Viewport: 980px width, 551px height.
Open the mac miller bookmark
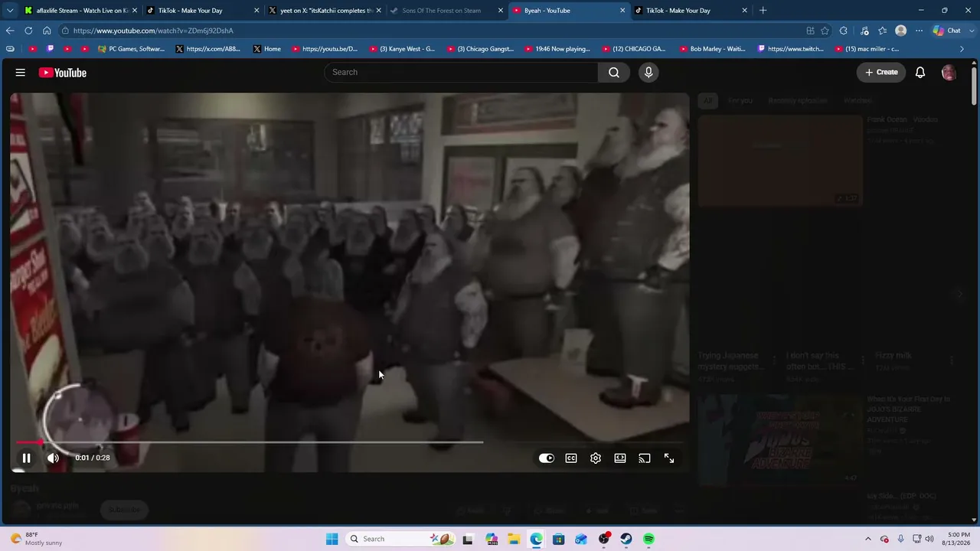867,49
